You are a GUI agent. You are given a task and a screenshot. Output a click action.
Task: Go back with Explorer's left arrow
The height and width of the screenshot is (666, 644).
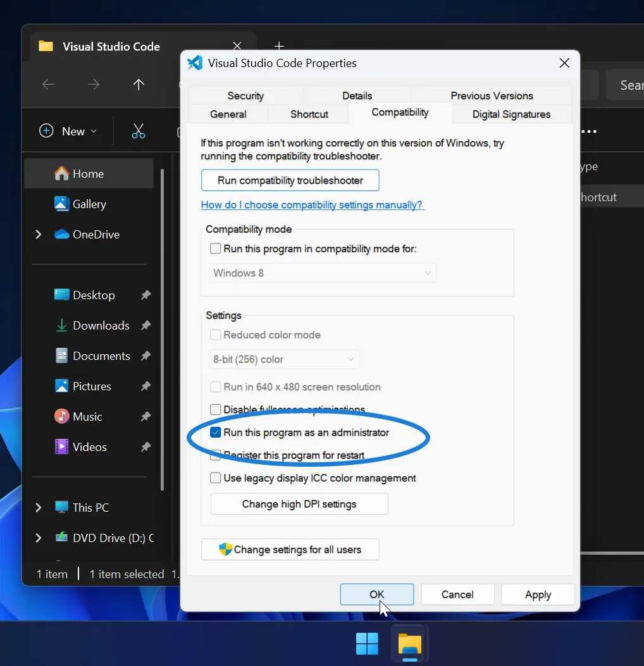(48, 85)
